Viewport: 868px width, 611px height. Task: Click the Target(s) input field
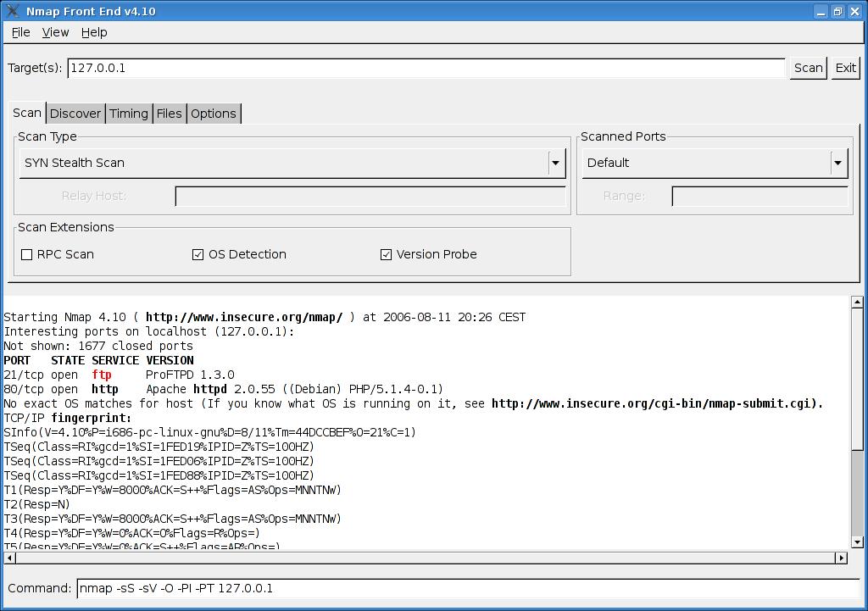coord(426,68)
